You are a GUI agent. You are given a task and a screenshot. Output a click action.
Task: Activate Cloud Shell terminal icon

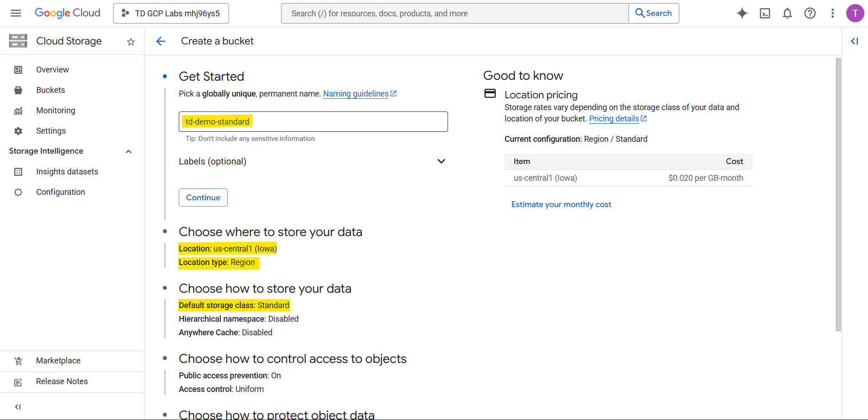pos(764,13)
